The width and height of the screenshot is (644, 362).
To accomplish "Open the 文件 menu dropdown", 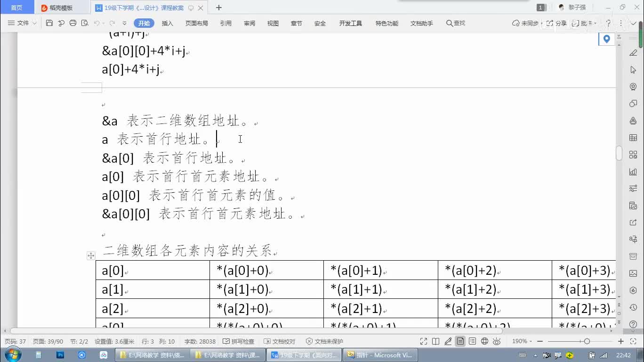I will click(x=23, y=23).
